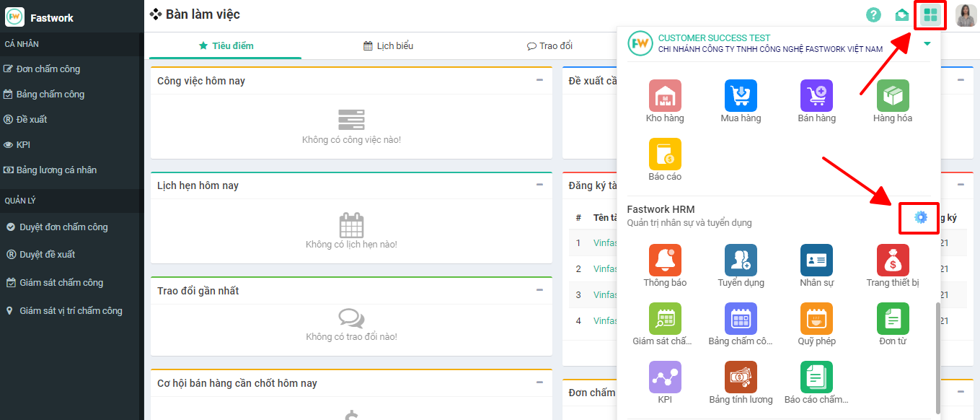Viewport: 980px width, 420px height.
Task: Collapse the Công việc hôm nay panel
Action: (x=539, y=80)
